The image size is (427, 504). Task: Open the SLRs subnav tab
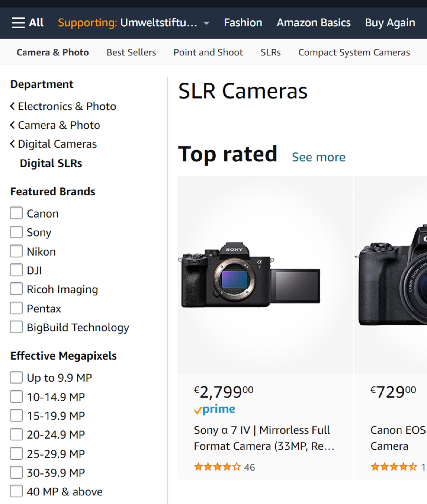click(x=270, y=52)
